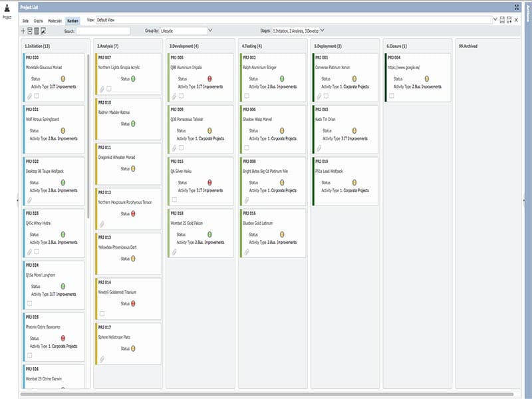This screenshot has width=532, height=399.
Task: Open project card PRJ 009
Action: coord(201,130)
